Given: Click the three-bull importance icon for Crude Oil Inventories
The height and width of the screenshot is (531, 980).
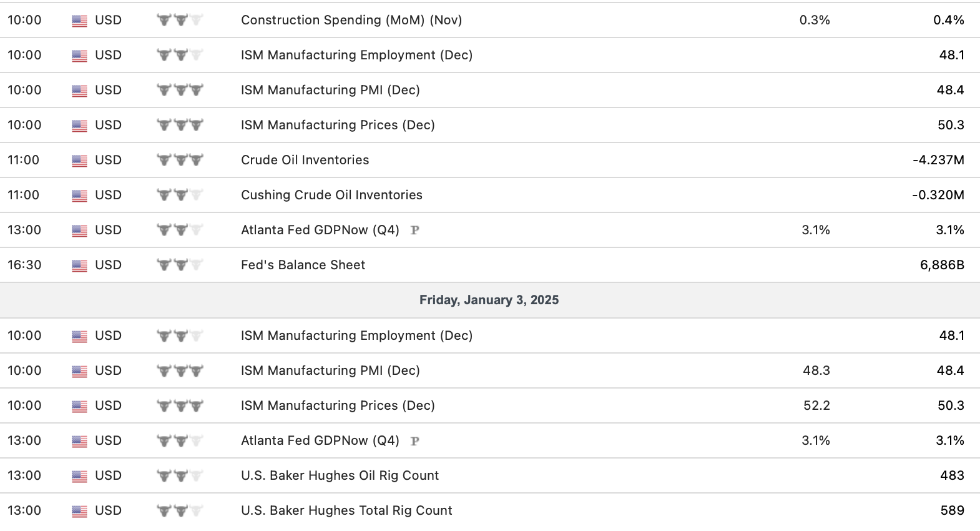Looking at the screenshot, I should 180,161.
